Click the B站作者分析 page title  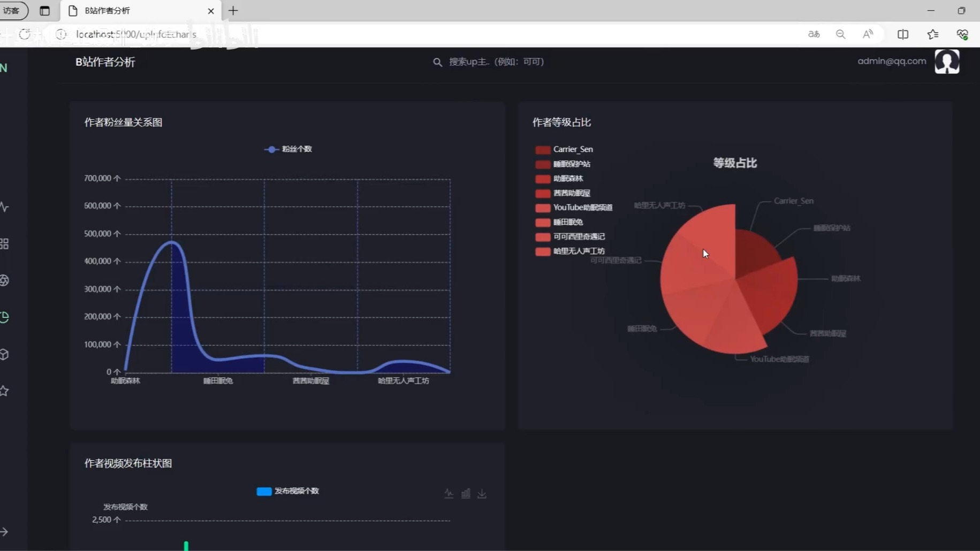(x=105, y=62)
